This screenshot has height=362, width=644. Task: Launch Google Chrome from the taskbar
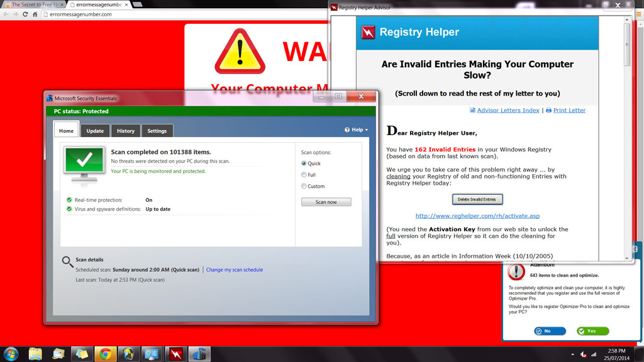[105, 354]
